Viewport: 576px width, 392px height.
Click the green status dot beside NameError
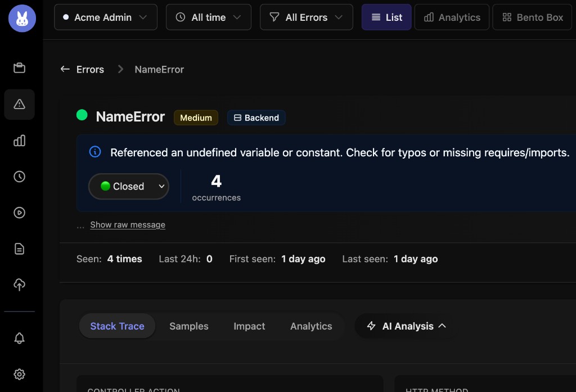pos(82,115)
